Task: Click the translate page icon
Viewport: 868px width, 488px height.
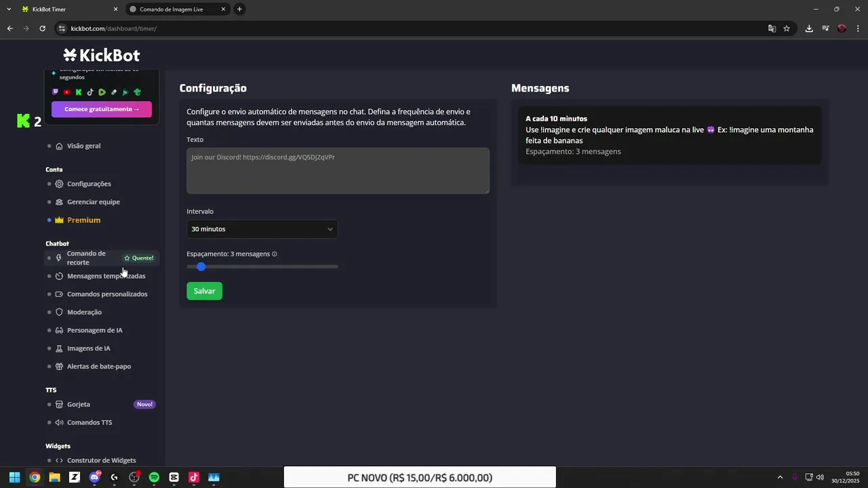Action: pyautogui.click(x=772, y=28)
